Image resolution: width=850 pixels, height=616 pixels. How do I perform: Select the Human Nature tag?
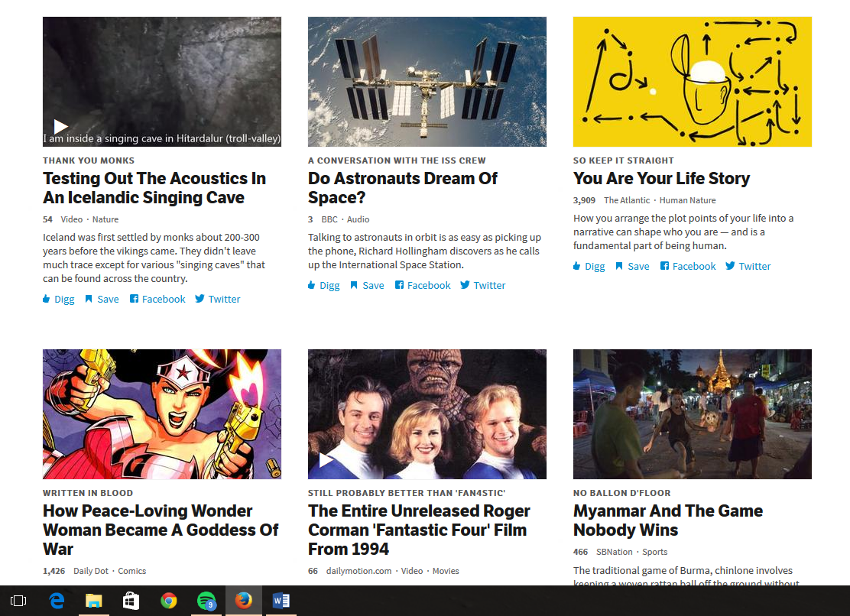coord(687,200)
